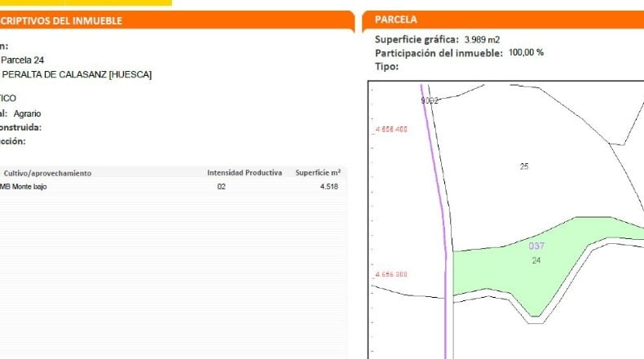The width and height of the screenshot is (644, 359).
Task: Select the 'Parcela 24' location text
Action: click(x=23, y=60)
